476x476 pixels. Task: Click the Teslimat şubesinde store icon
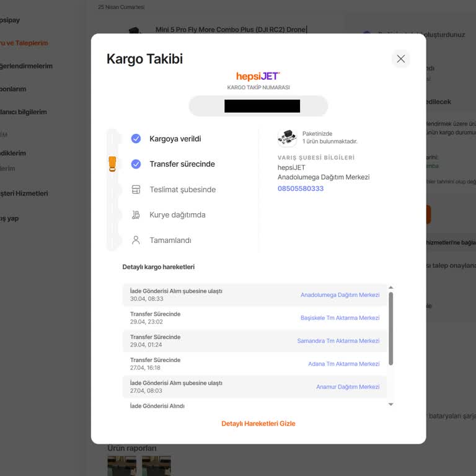tap(136, 190)
